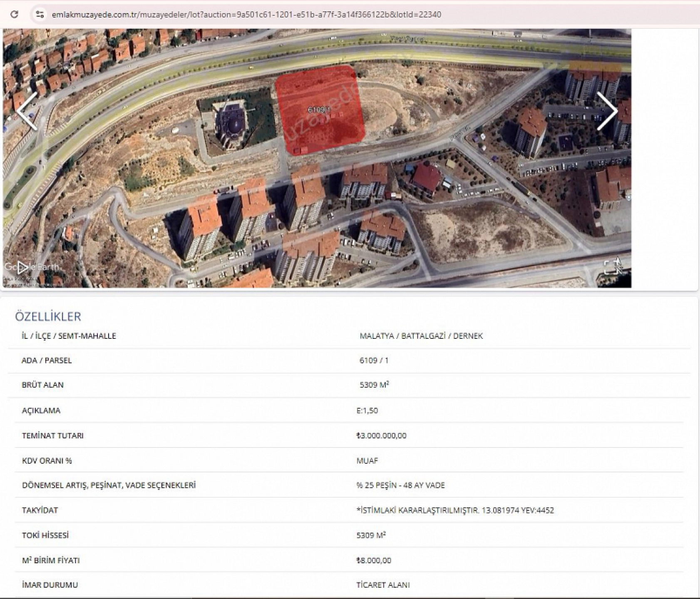
Task: Click the ÖZELLİKLER section heading
Action: coord(48,316)
